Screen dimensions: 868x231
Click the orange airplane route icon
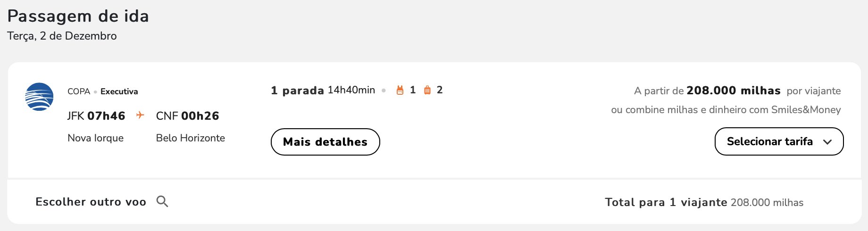pos(140,115)
